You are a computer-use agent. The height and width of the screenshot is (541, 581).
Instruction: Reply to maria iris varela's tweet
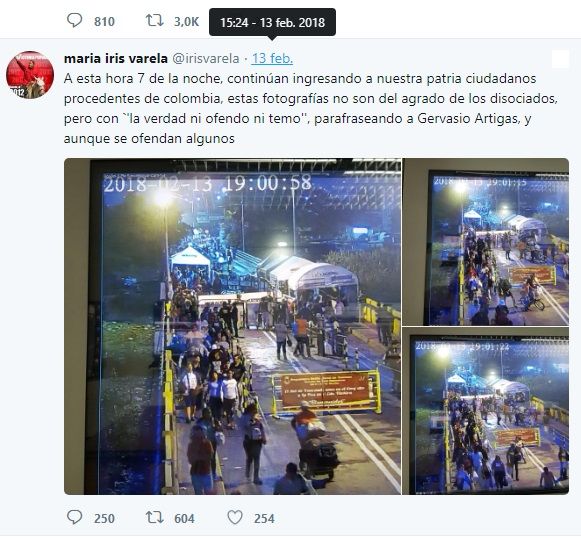(x=74, y=517)
